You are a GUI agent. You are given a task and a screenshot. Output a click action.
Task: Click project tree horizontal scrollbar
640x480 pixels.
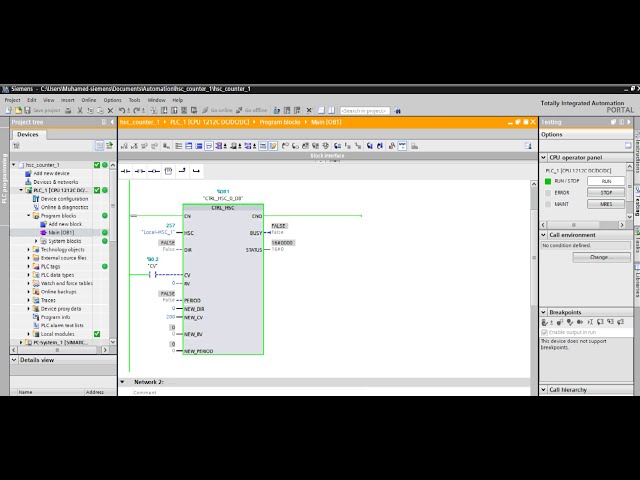pyautogui.click(x=57, y=350)
